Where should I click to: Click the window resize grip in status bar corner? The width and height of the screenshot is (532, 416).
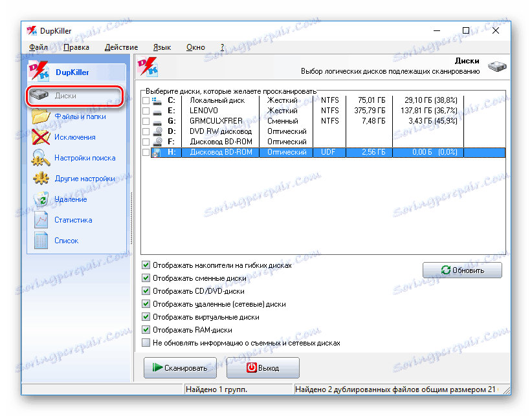click(506, 390)
